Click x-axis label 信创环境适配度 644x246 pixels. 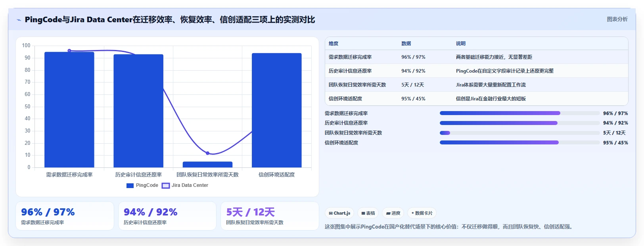coord(277,175)
